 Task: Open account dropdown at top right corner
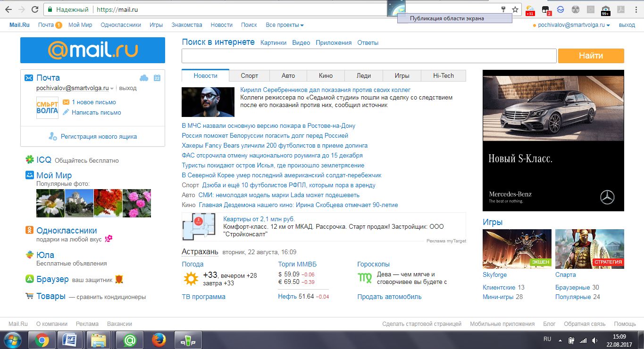[x=574, y=25]
